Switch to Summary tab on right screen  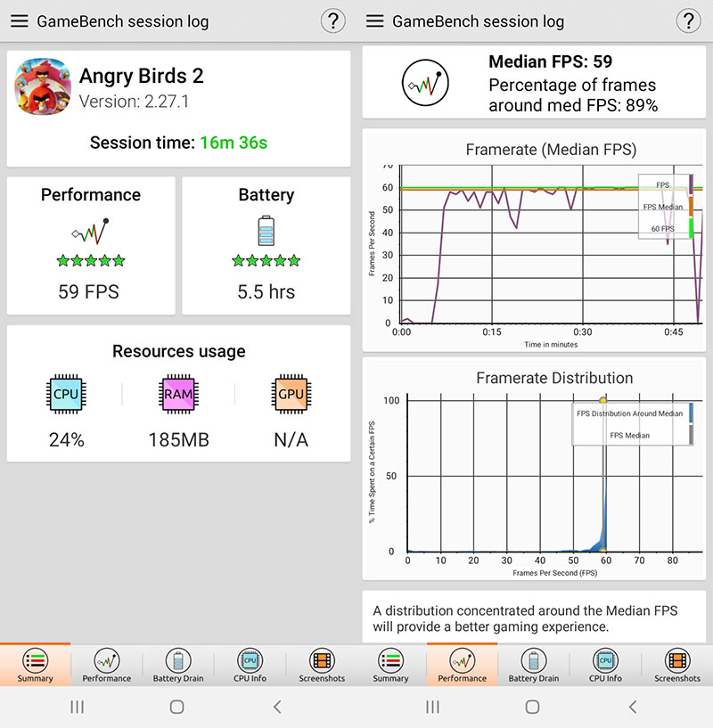pyautogui.click(x=390, y=665)
